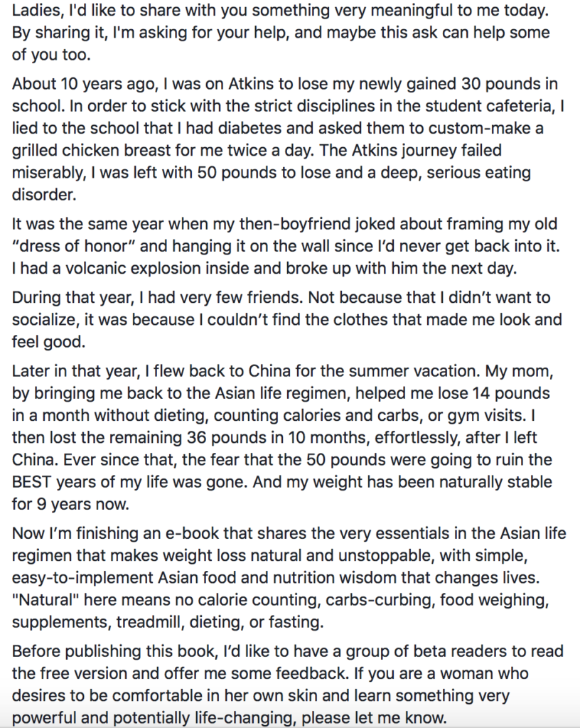
Task: Click the paragraph about having few friends
Action: click(x=286, y=319)
